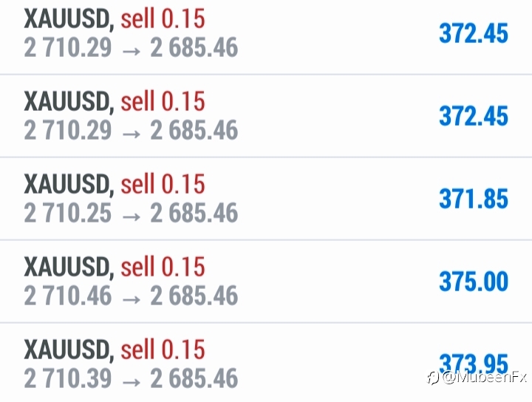
Task: Click the watermark logo icon beside @MubeenFx
Action: pyautogui.click(x=434, y=378)
